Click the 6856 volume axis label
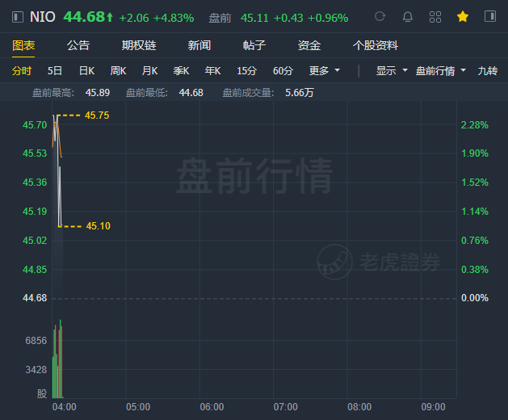The height and width of the screenshot is (420, 508). click(x=36, y=341)
